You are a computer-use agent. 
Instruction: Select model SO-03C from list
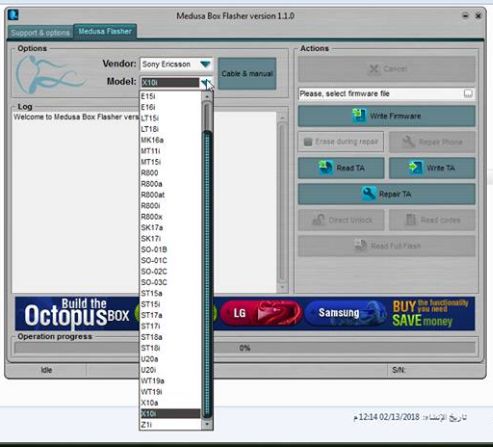click(x=170, y=282)
